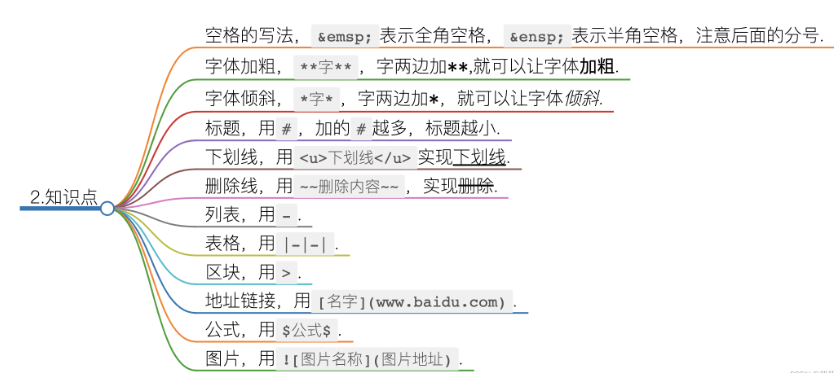This screenshot has width=834, height=373.
Task: Select the 图片，用 branch node
Action: coord(334,359)
